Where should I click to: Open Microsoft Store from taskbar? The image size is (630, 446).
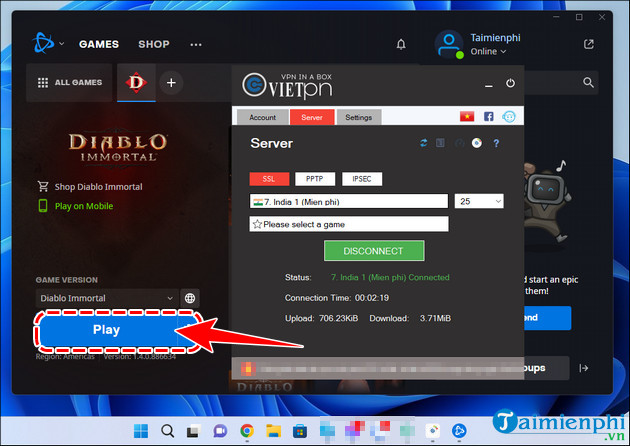coord(300,431)
